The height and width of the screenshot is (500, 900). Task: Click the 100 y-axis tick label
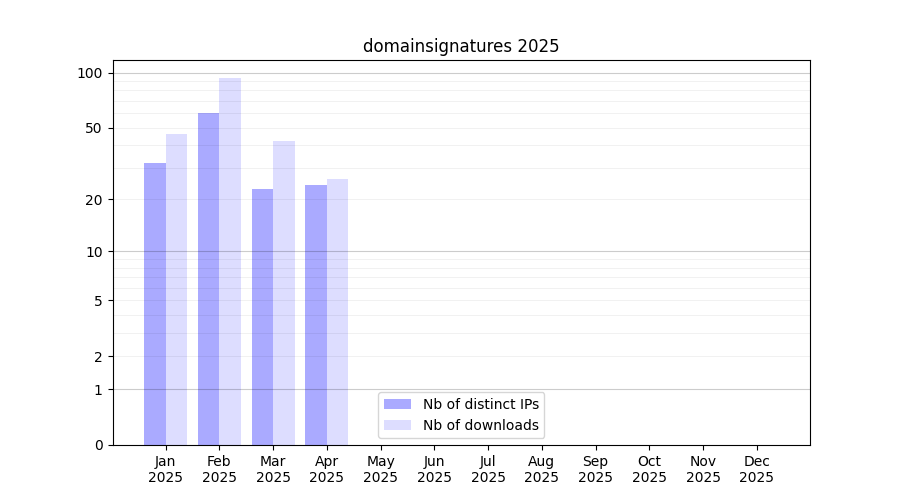[x=90, y=73]
